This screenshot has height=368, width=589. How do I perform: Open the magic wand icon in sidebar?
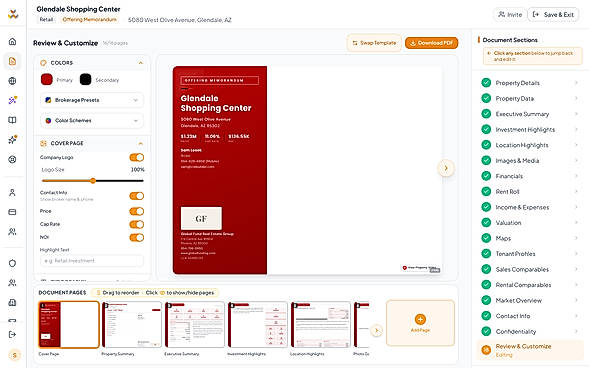(x=12, y=100)
